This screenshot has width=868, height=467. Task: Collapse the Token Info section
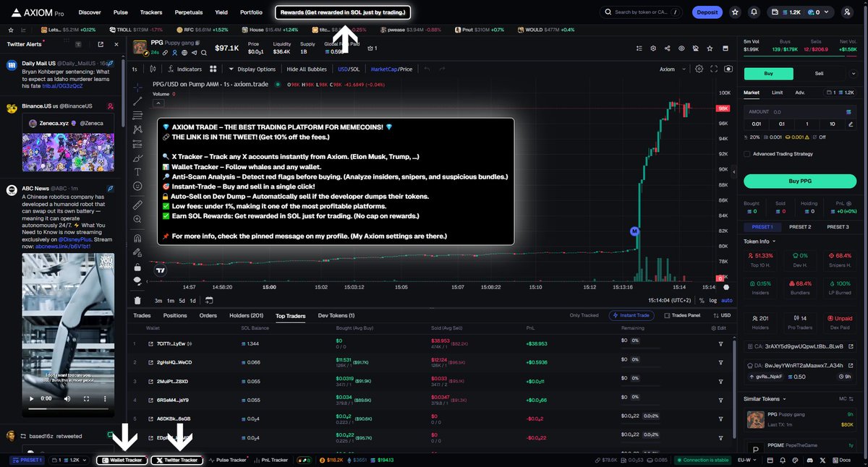point(759,241)
